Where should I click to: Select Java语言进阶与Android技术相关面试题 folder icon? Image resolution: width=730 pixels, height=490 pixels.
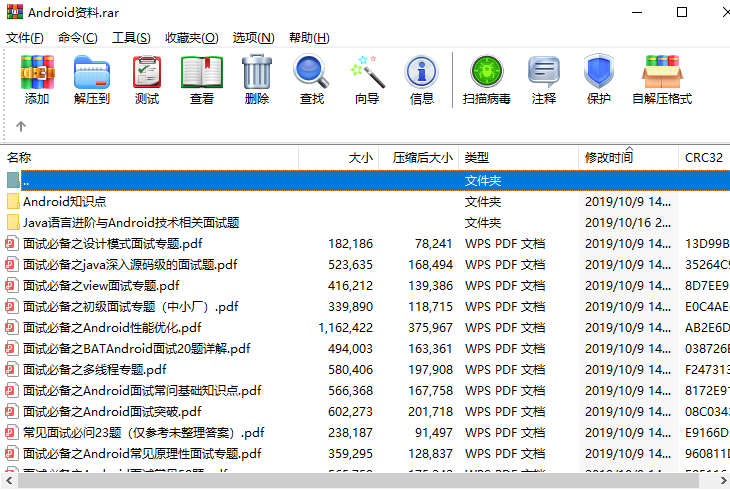pyautogui.click(x=14, y=223)
